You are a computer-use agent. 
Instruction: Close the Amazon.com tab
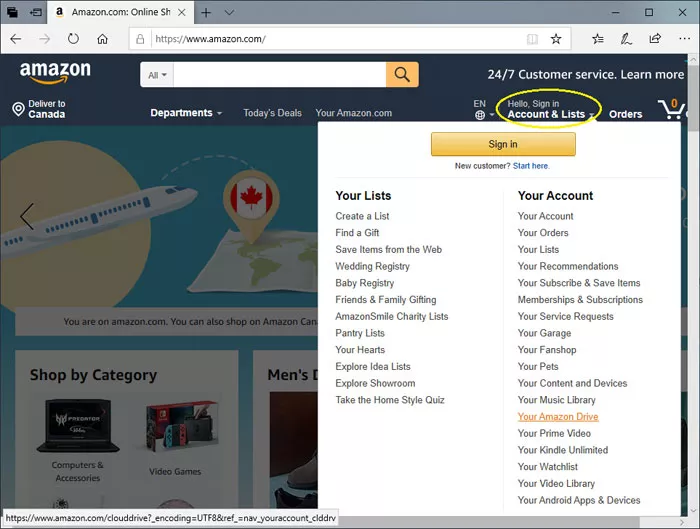pyautogui.click(x=182, y=12)
